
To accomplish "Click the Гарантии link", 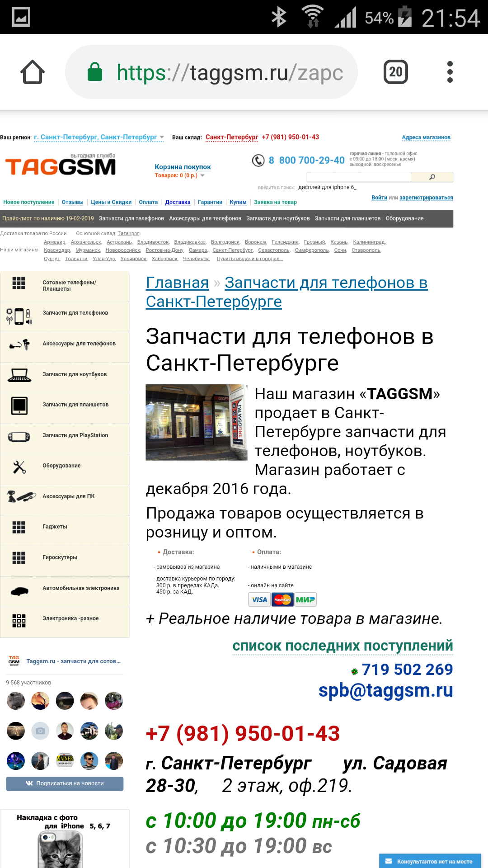I will point(210,202).
